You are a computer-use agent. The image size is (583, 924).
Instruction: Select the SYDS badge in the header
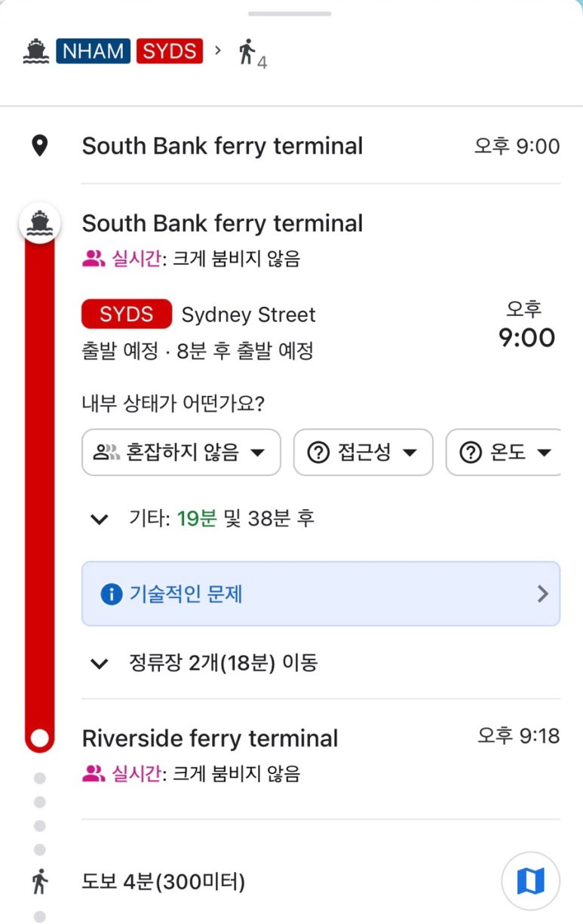(x=170, y=51)
